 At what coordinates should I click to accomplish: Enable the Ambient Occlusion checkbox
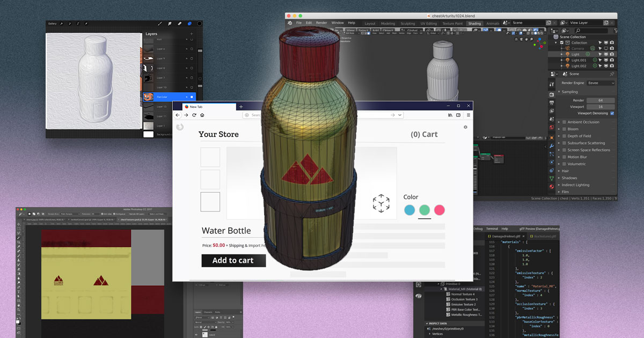pyautogui.click(x=564, y=122)
